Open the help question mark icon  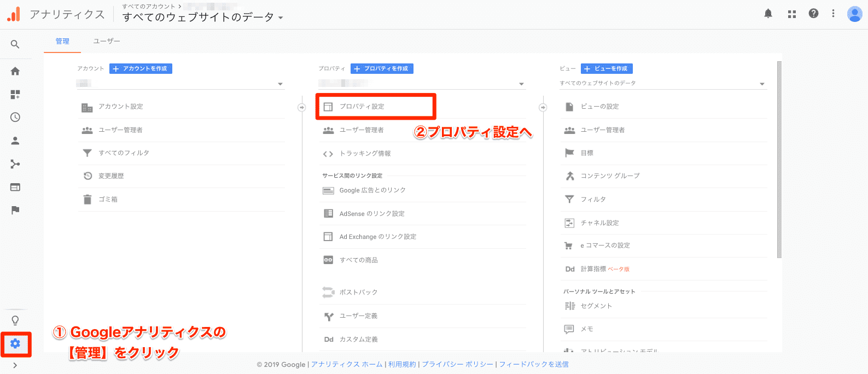click(814, 14)
